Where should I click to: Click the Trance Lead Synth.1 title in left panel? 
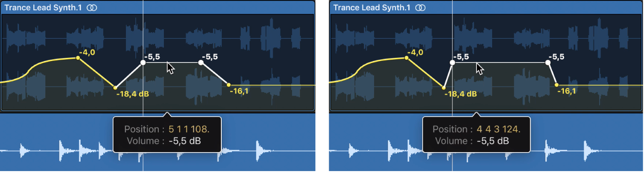point(44,7)
